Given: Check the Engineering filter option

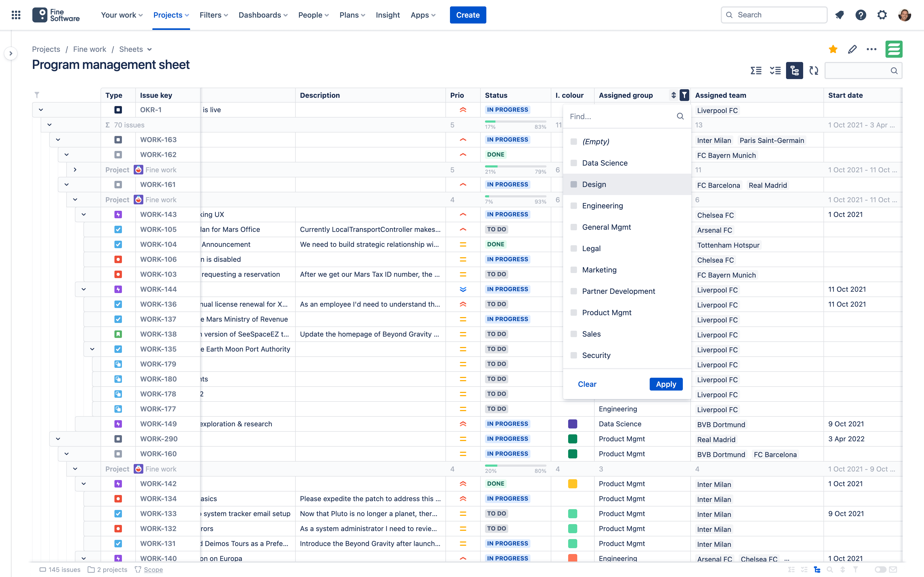Looking at the screenshot, I should (573, 206).
